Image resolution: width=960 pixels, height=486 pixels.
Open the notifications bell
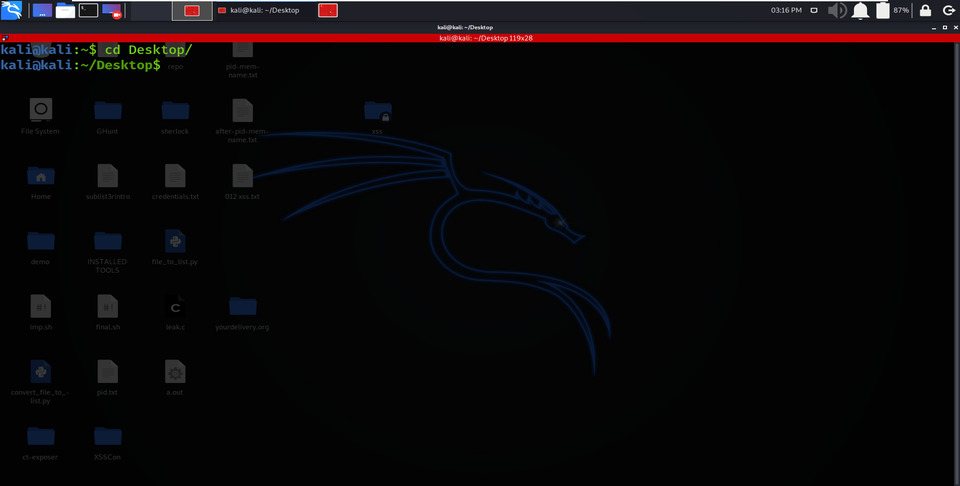point(860,10)
